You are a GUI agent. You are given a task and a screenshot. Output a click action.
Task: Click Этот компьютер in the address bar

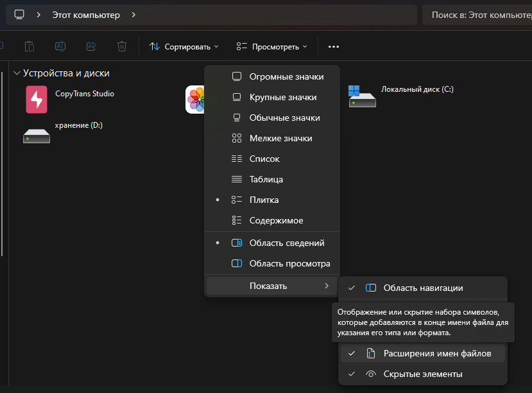[x=86, y=14]
